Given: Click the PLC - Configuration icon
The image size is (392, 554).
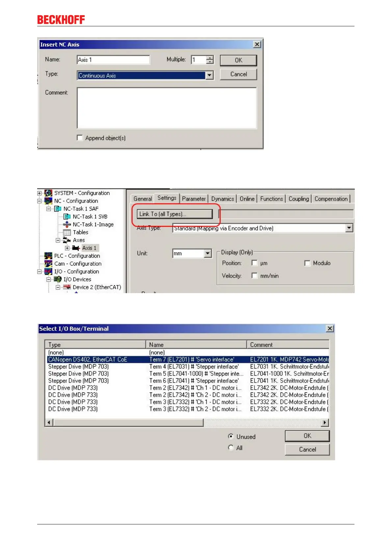Looking at the screenshot, I should click(x=48, y=256).
